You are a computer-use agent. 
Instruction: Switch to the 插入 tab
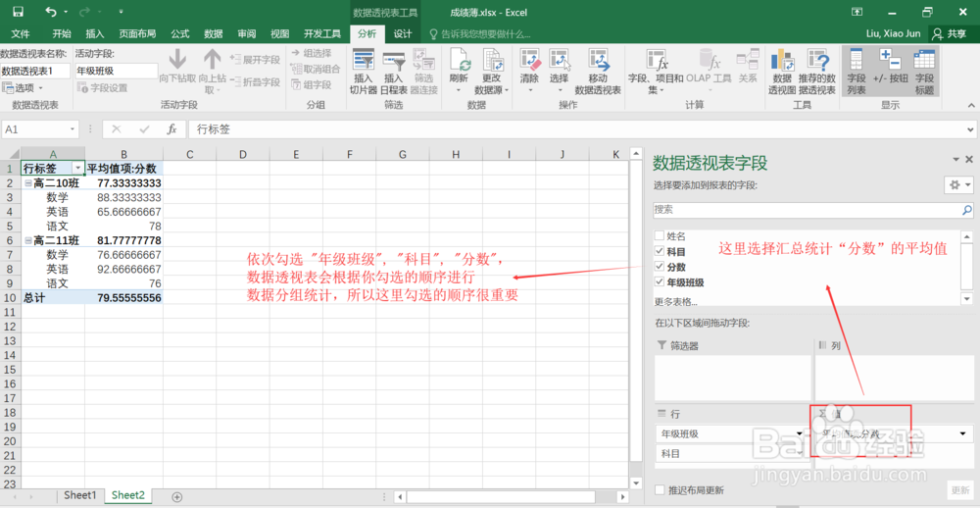tap(95, 33)
